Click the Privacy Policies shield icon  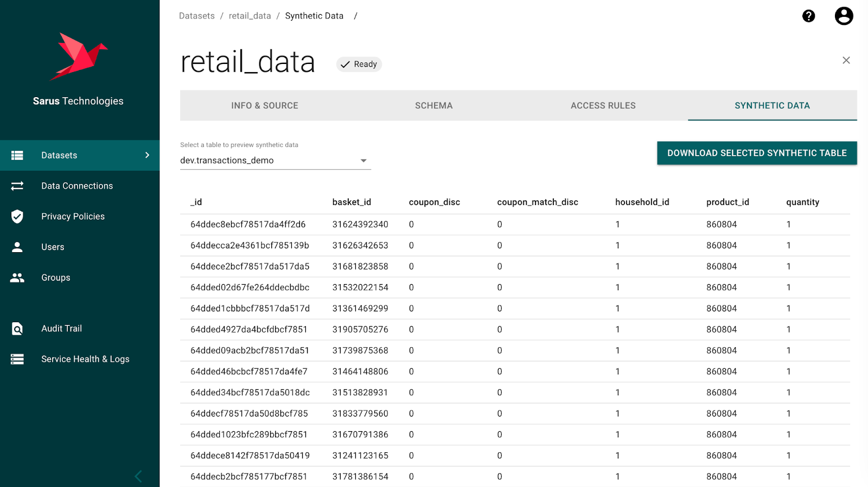click(17, 216)
